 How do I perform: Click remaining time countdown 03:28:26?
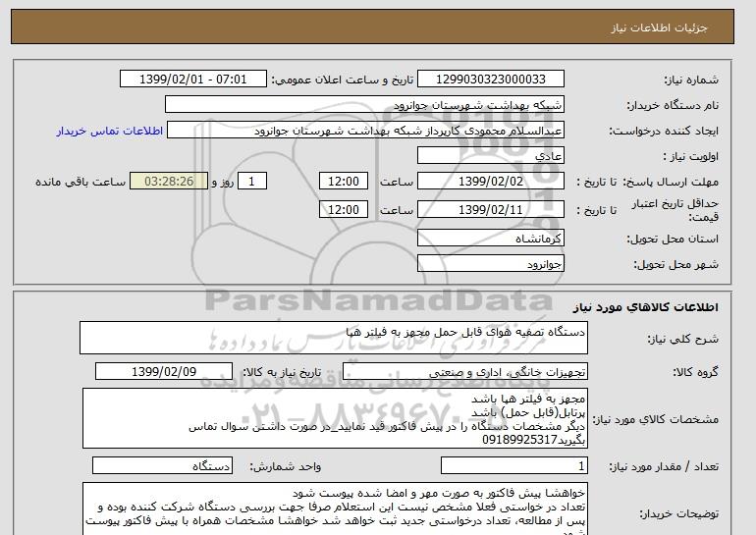(x=169, y=182)
